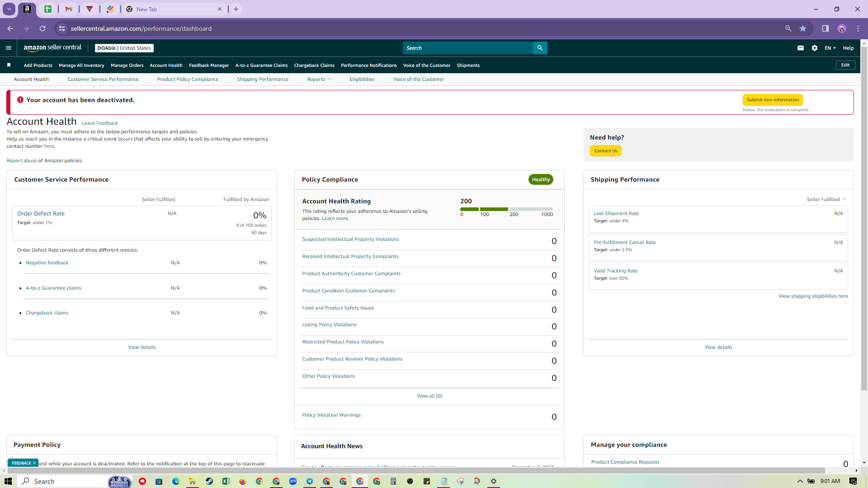868x488 pixels.
Task: Open the Seller Central messages envelope
Action: [800, 48]
